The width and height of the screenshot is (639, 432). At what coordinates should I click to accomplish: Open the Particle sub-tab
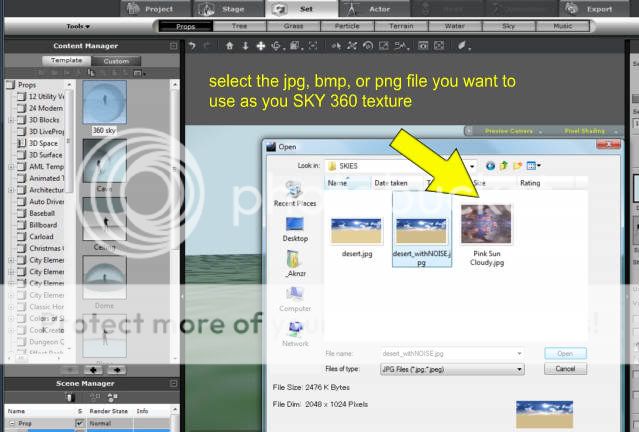[347, 26]
